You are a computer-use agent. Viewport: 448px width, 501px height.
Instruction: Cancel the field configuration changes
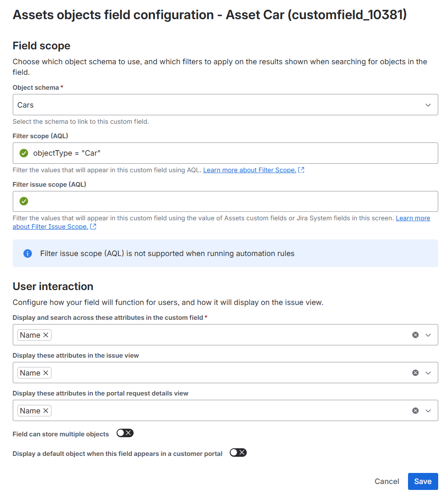[387, 481]
